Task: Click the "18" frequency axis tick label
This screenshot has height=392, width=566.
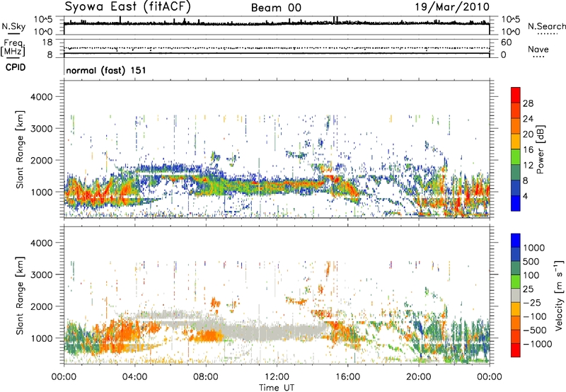Action: 47,42
